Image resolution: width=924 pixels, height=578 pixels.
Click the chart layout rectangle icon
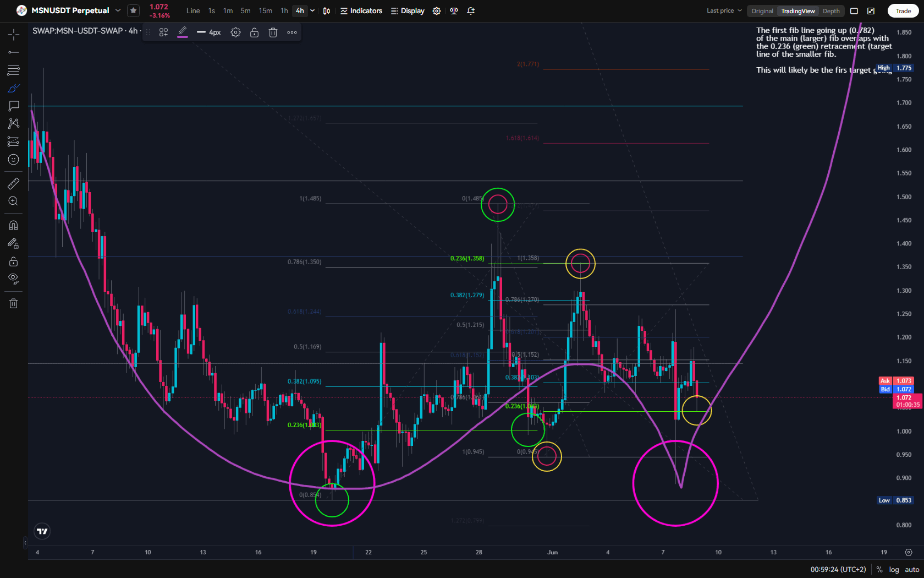point(854,11)
